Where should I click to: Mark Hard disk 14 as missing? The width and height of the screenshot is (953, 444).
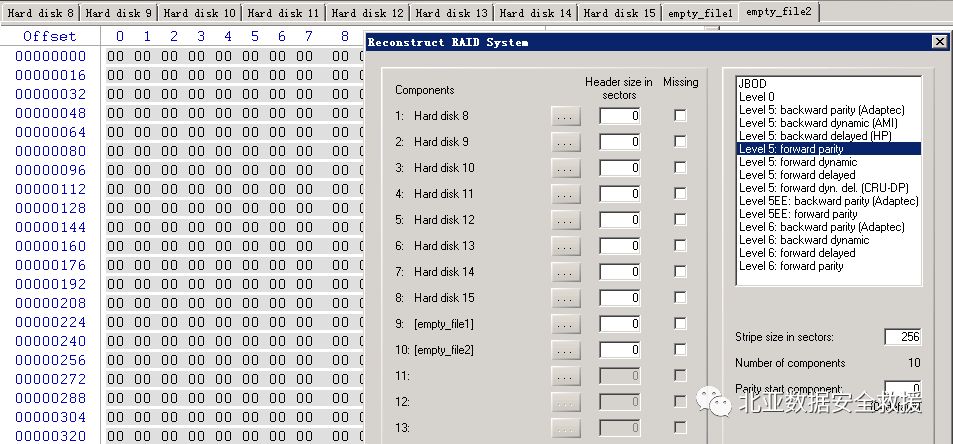[680, 272]
